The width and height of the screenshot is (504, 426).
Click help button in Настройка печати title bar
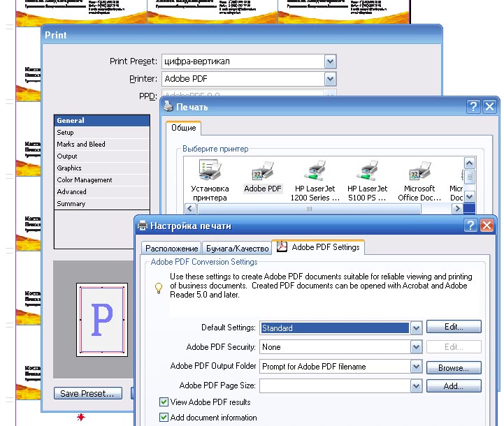coord(471,226)
